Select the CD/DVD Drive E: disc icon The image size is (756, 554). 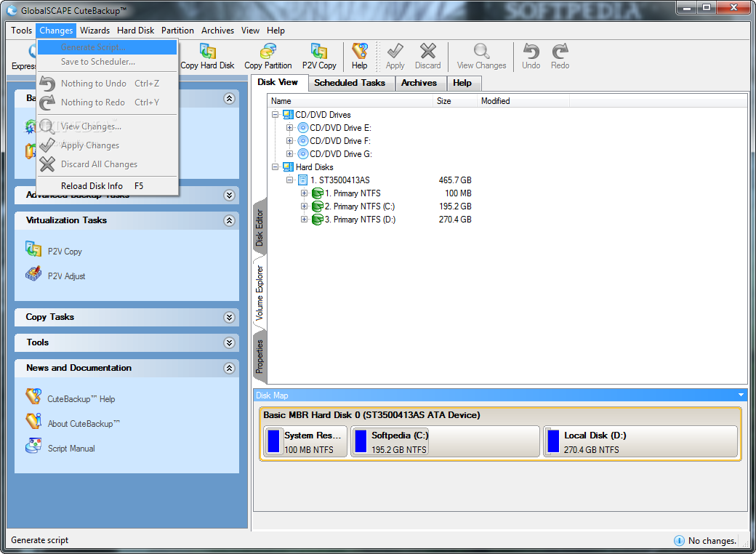click(303, 128)
